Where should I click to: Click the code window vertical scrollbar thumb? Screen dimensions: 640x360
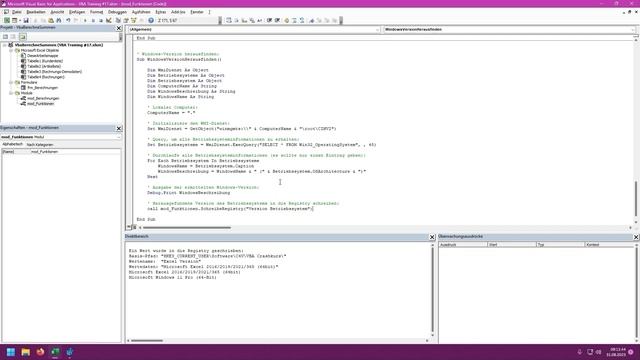tap(636, 199)
